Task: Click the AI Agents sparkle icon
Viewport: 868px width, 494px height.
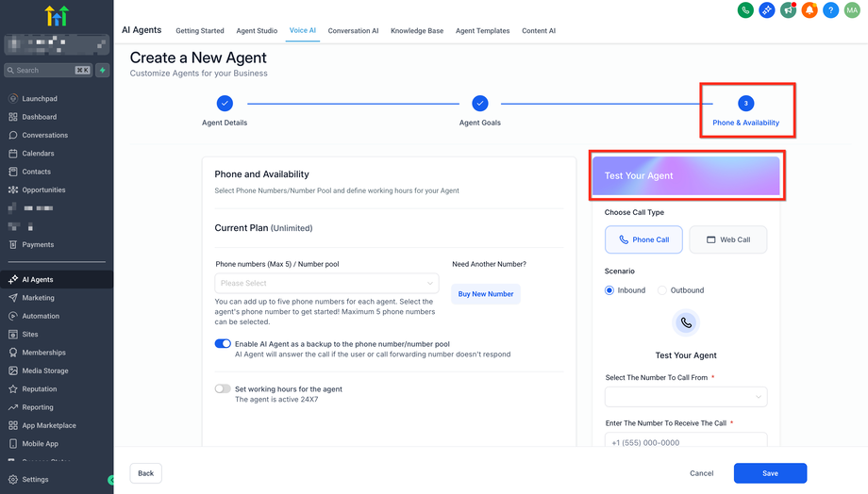Action: click(13, 279)
